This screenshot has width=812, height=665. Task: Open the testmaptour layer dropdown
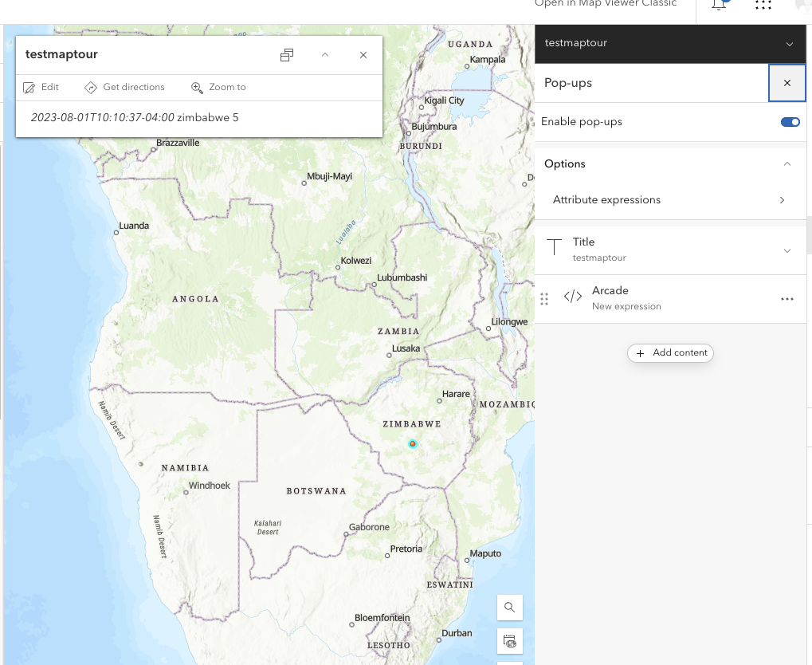coord(789,44)
